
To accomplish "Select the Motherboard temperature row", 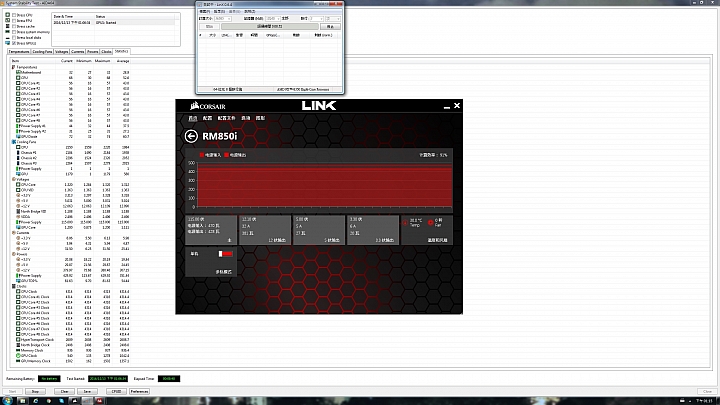I will coord(71,73).
